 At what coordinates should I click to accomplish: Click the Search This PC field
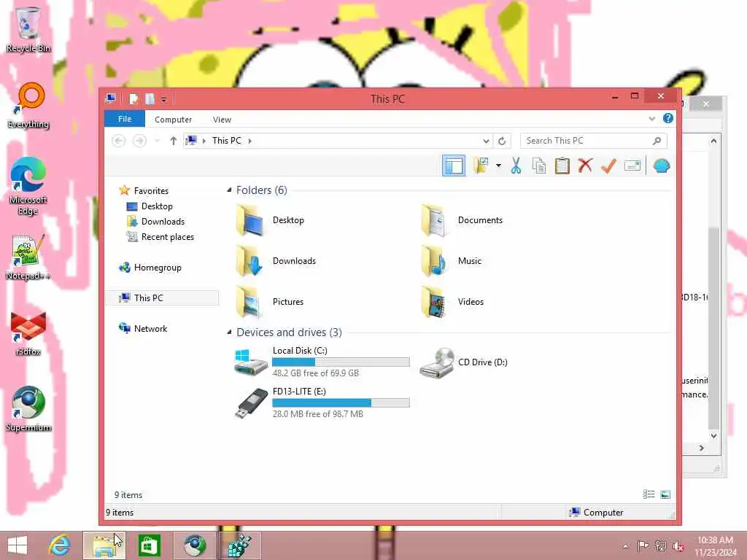click(593, 141)
